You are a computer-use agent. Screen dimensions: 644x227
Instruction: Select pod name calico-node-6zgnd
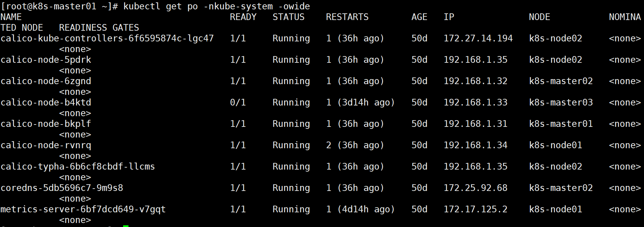(46, 81)
